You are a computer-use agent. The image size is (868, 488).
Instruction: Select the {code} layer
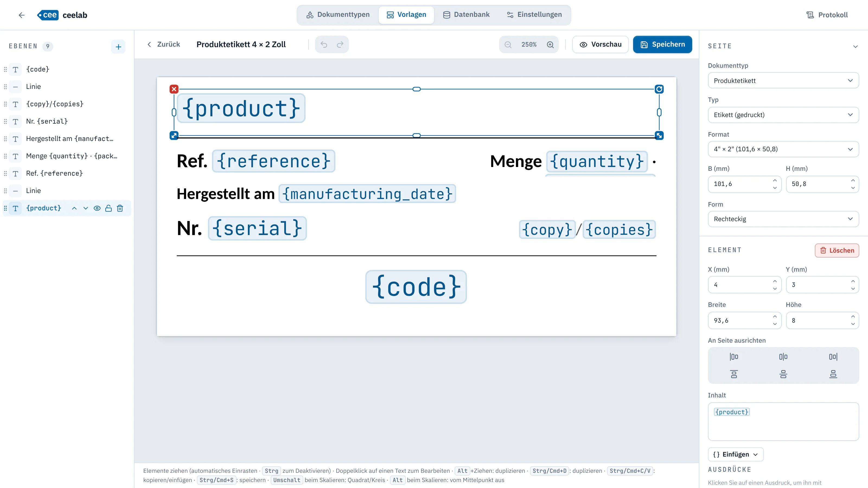(x=66, y=69)
